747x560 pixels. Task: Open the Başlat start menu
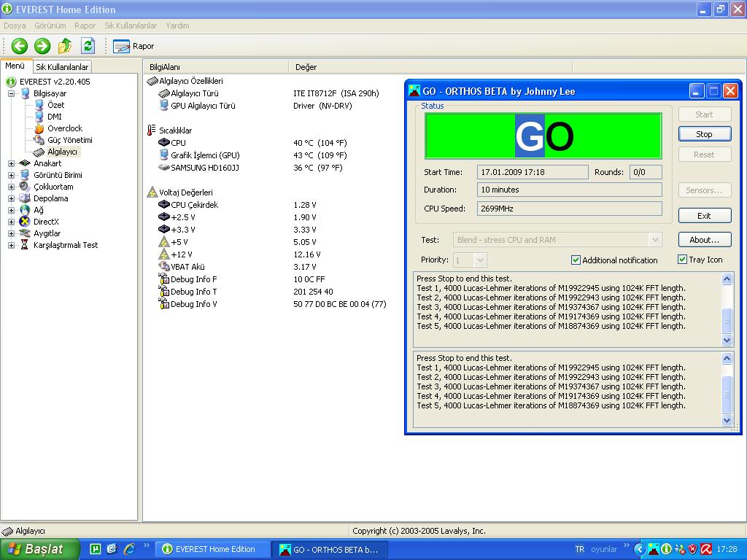click(39, 549)
